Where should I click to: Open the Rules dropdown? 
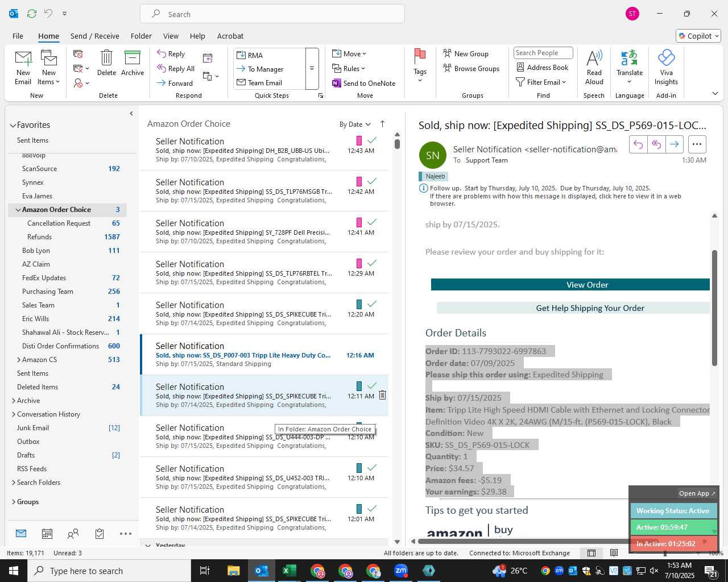[x=349, y=68]
